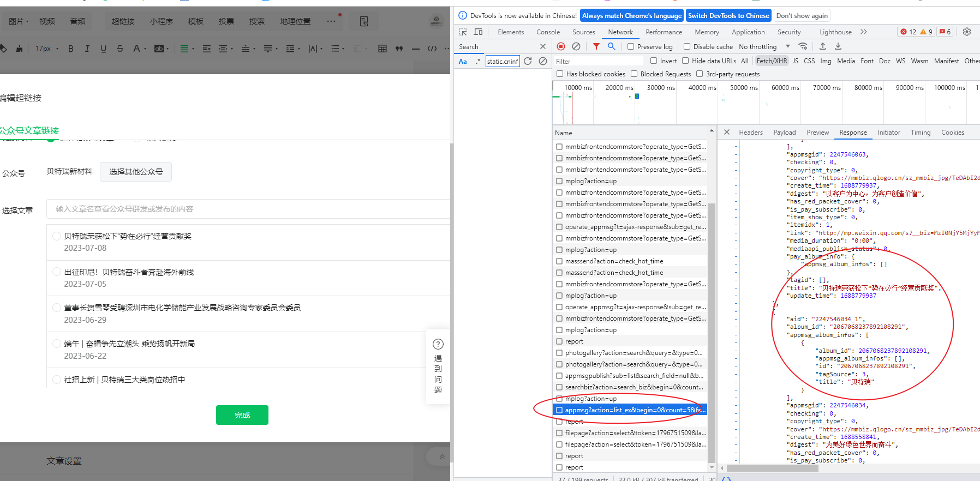
Task: Export HAR with the download icon
Action: point(838,46)
